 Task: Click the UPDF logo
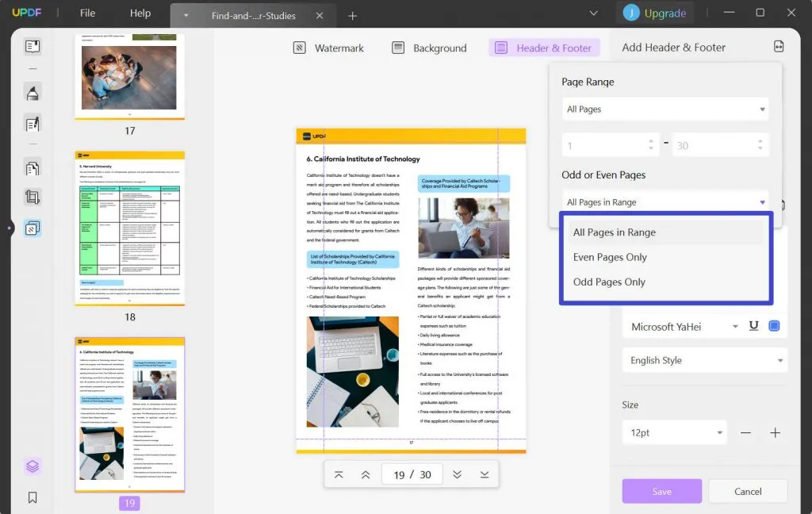click(26, 13)
